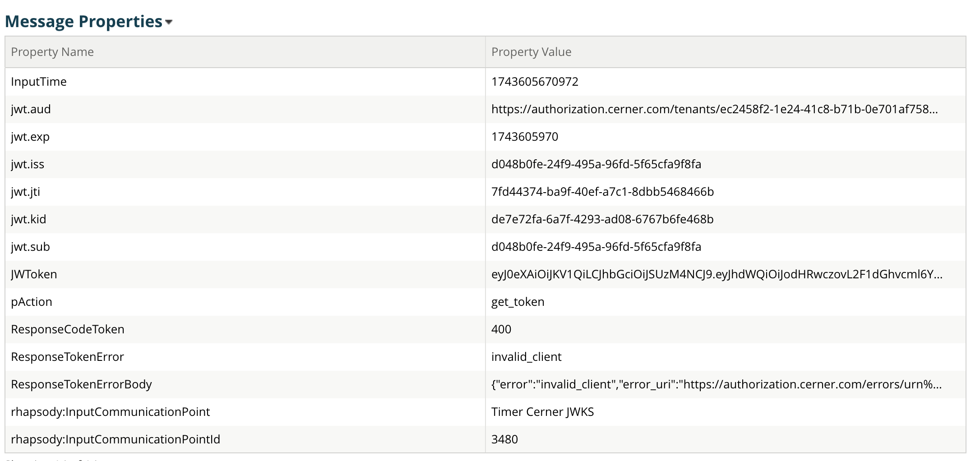The width and height of the screenshot is (980, 461).
Task: Click the Timer Cerner JWKS value
Action: (542, 412)
